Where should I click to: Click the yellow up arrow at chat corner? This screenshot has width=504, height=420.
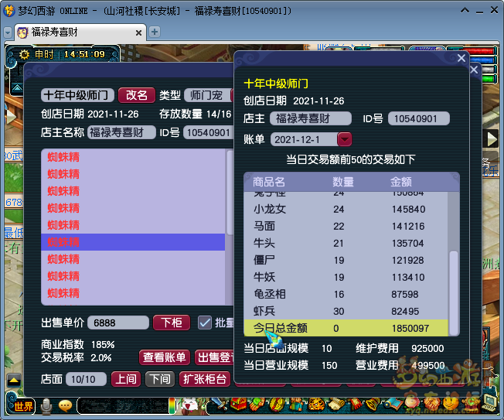pos(14,381)
